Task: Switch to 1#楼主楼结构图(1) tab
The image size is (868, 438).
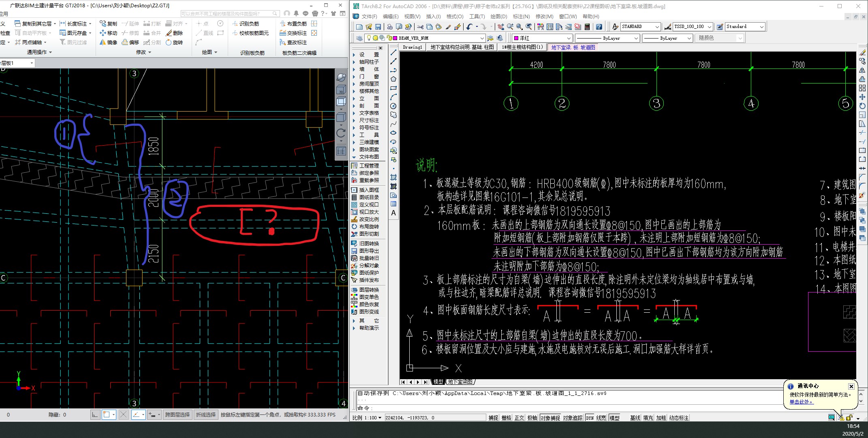Action: coord(522,47)
